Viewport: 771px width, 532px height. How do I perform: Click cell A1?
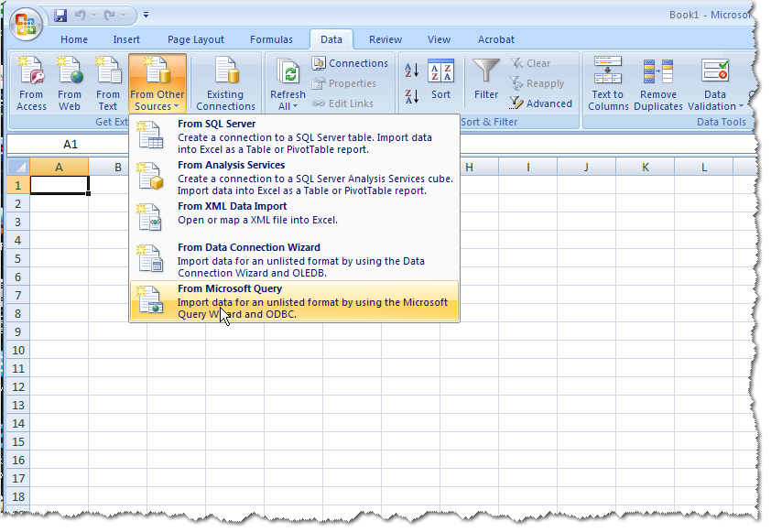point(59,185)
